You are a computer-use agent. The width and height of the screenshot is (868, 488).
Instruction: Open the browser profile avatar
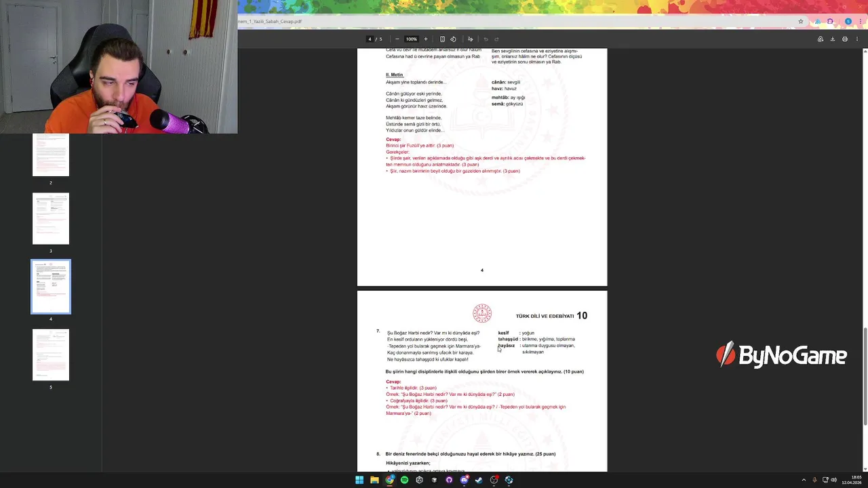click(848, 21)
